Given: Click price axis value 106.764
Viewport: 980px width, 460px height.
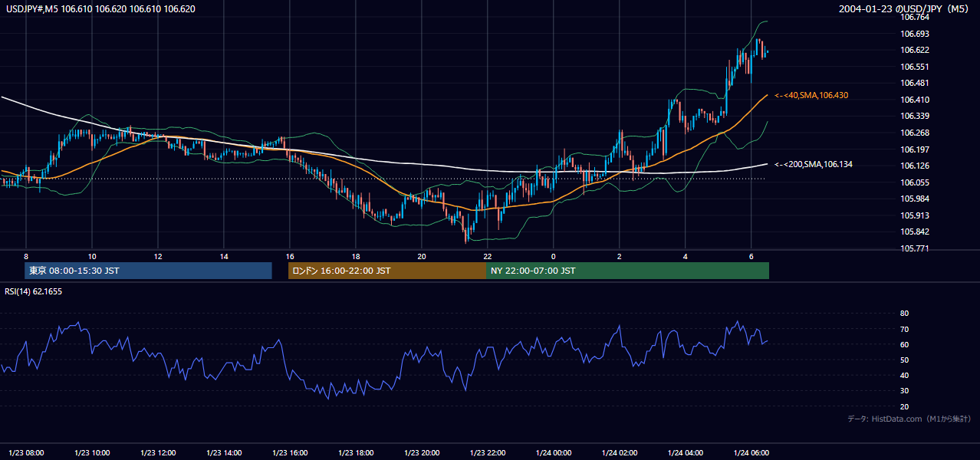Looking at the screenshot, I should (915, 17).
